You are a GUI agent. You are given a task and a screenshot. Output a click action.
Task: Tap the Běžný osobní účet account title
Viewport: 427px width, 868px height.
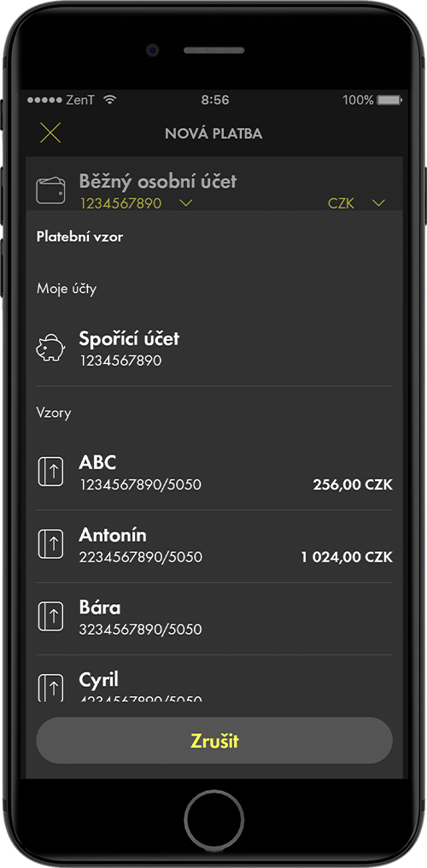click(158, 181)
